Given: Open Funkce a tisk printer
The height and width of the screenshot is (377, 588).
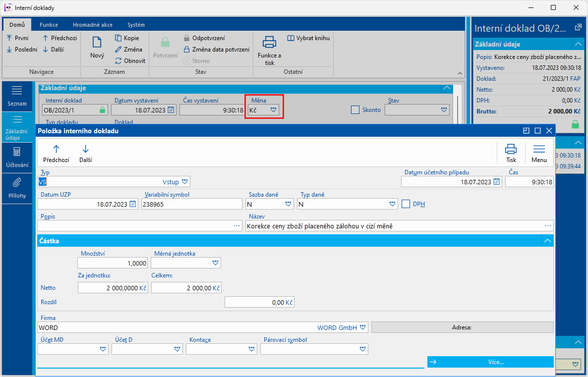Looking at the screenshot, I should pyautogui.click(x=269, y=51).
